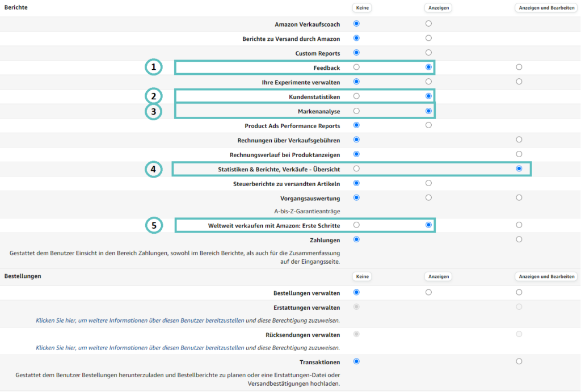Click the Anzeigen header button in Berichte section
This screenshot has height=392, width=581.
tap(439, 8)
